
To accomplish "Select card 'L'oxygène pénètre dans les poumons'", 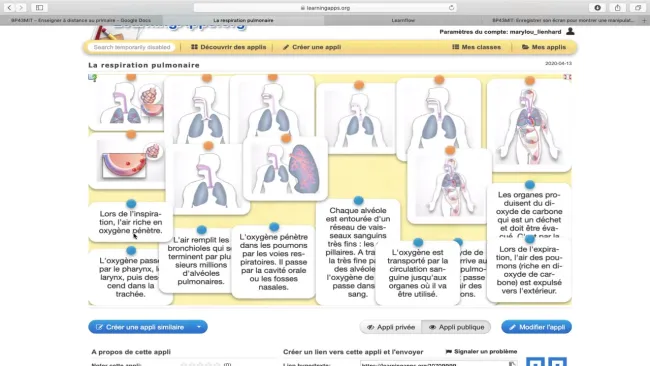I will point(274,262).
